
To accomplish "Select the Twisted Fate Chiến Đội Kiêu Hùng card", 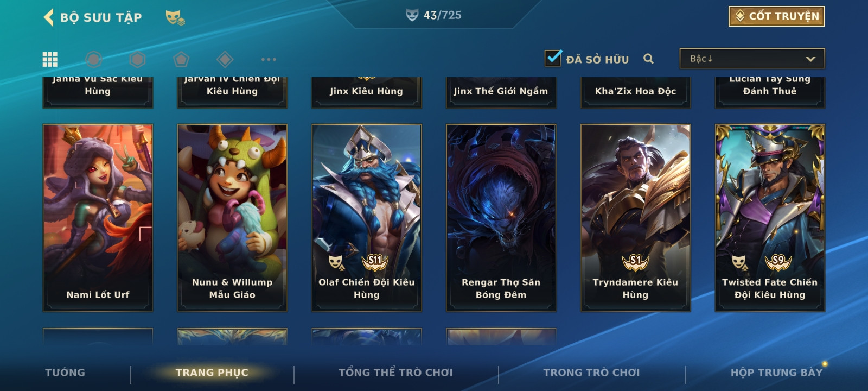I will [770, 218].
